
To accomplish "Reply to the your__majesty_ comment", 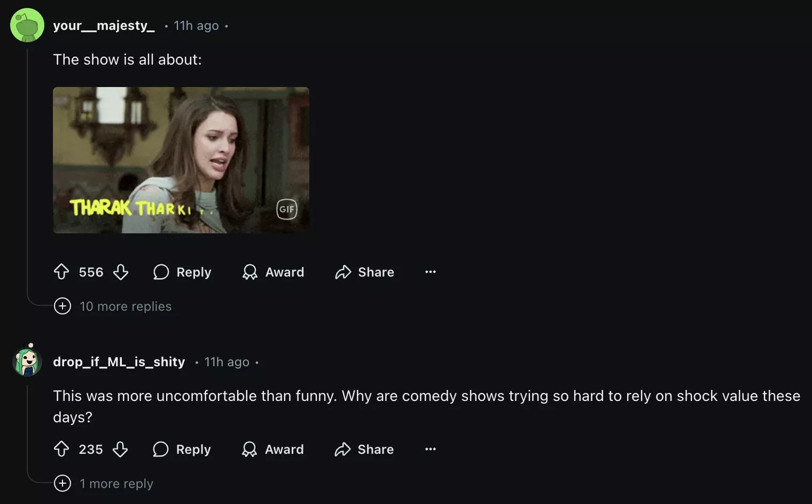I will (182, 272).
